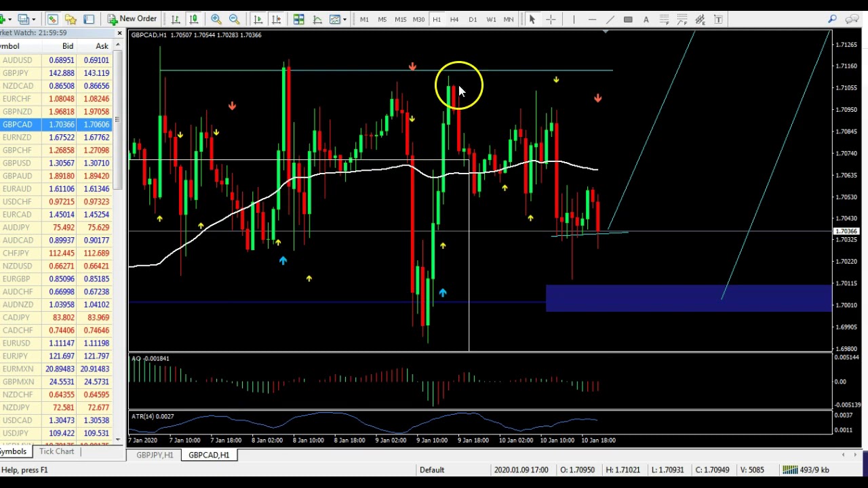Select M1 timeframe
This screenshot has height=488, width=868.
click(364, 19)
